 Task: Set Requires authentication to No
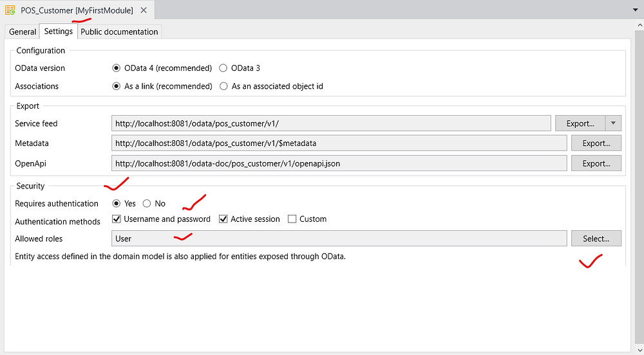[x=147, y=204]
